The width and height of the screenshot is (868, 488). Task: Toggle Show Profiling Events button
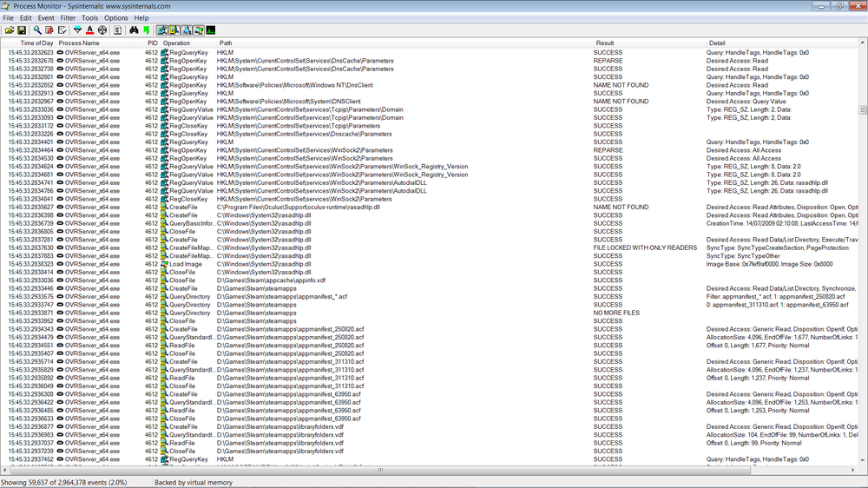pos(210,30)
